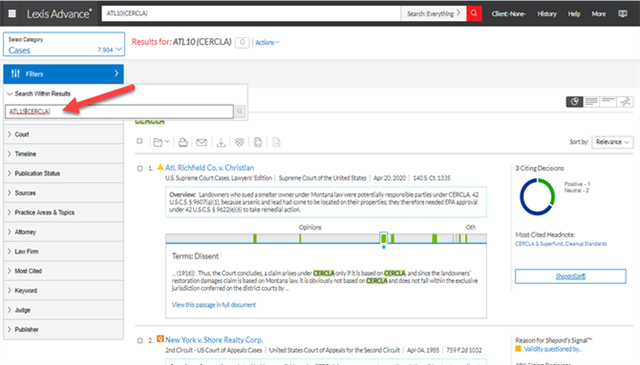
Task: Tick the select-all results checkbox
Action: [140, 141]
